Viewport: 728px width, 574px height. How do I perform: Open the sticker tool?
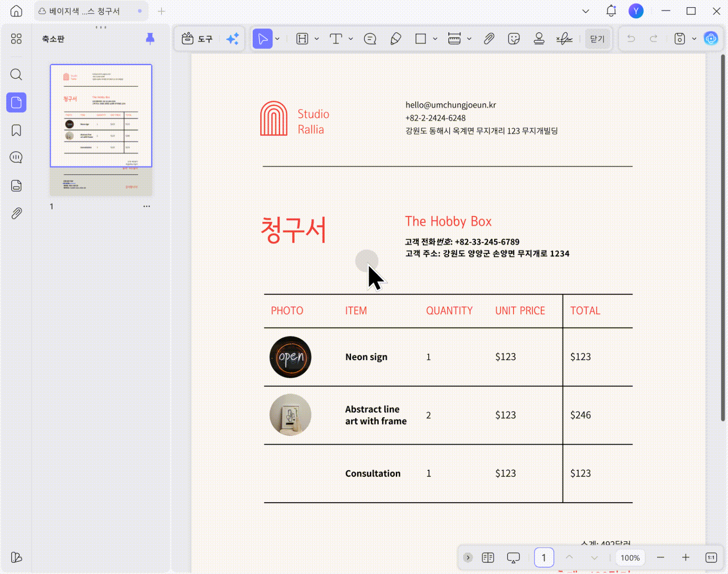point(514,39)
